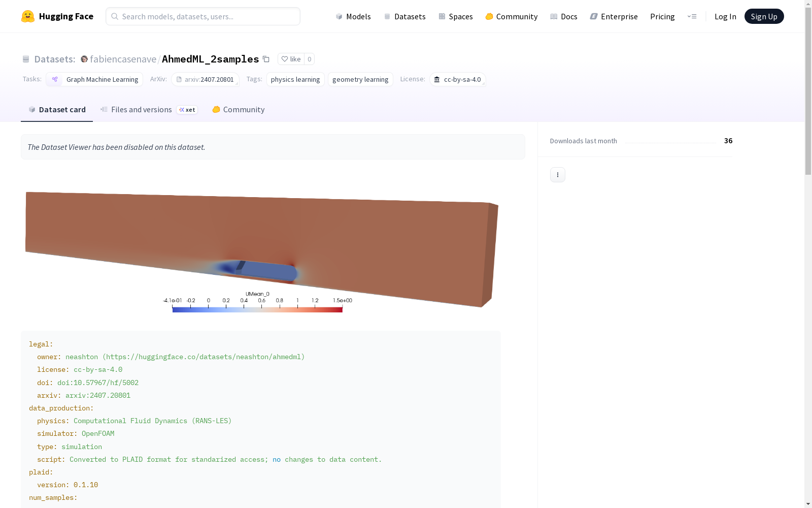This screenshot has width=812, height=508.
Task: Click the 'doi:10.57967/hf/5002' text
Action: 98,383
